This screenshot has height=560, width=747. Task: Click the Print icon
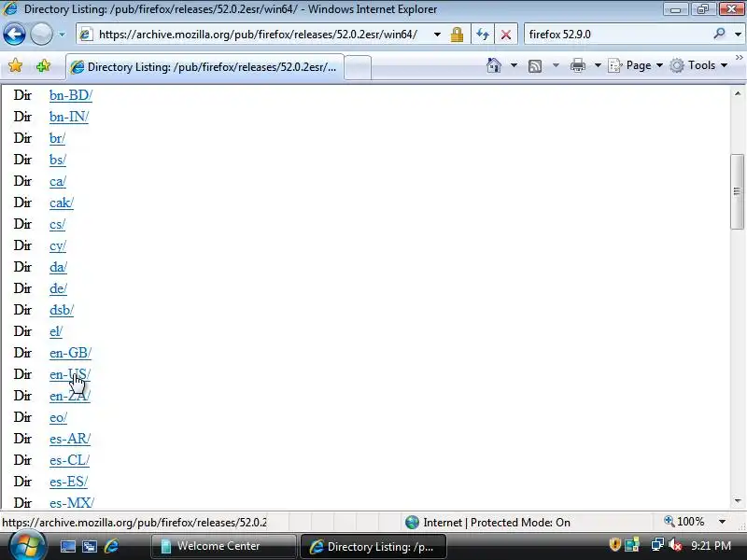577,65
